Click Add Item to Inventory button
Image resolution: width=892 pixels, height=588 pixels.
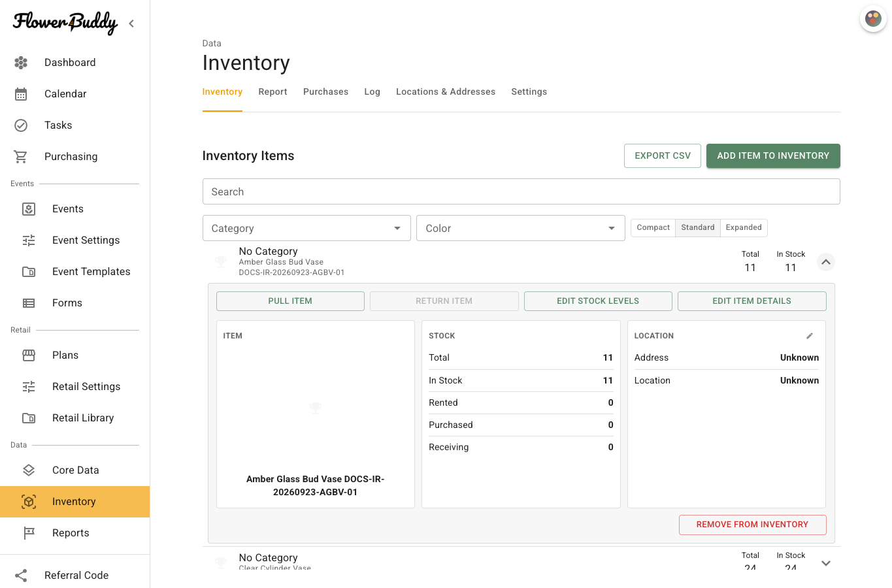point(773,155)
